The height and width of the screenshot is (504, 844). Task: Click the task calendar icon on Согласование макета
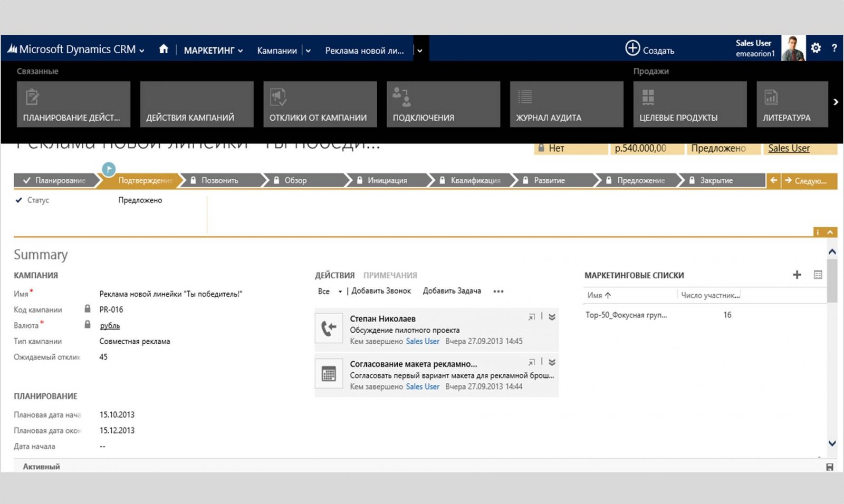click(329, 374)
